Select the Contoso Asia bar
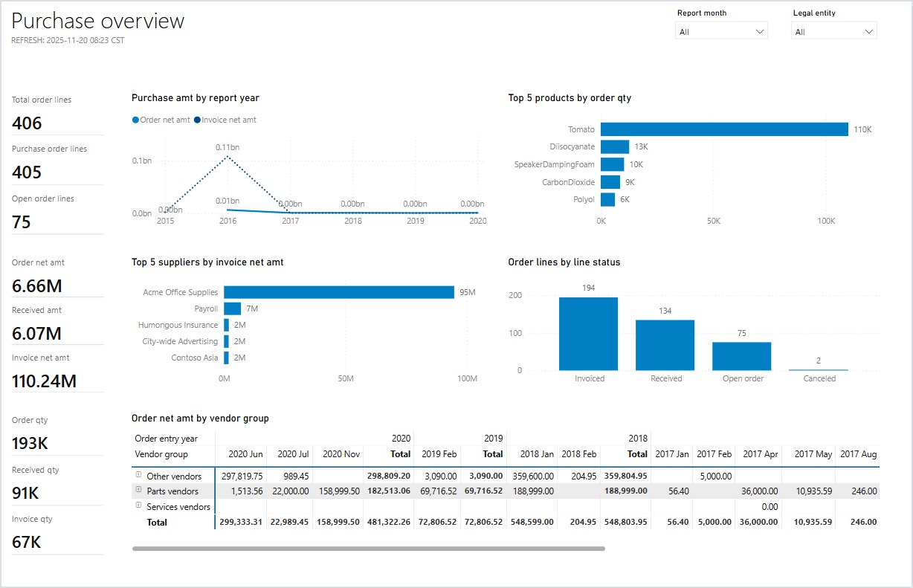The height and width of the screenshot is (588, 913). 226,358
